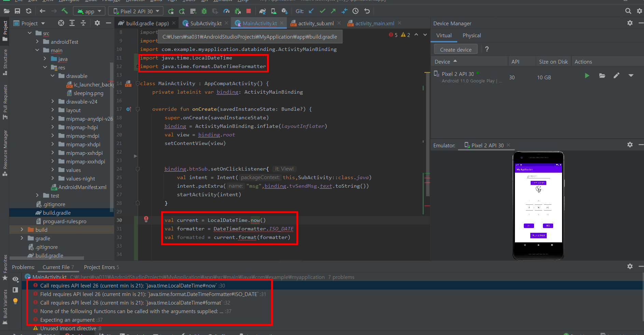Close the MainActivity.kt tab
Viewport: 644px width, 335px height.
(x=282, y=23)
